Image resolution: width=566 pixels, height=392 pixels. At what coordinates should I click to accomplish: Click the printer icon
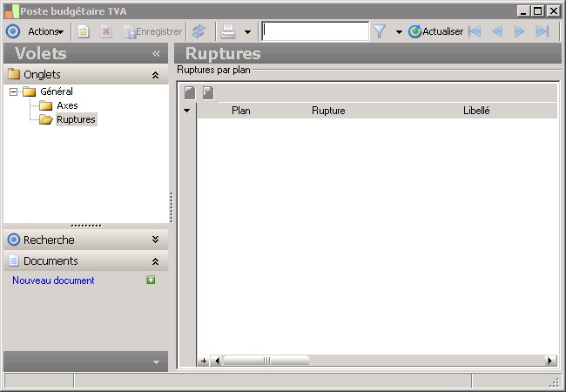tap(228, 31)
